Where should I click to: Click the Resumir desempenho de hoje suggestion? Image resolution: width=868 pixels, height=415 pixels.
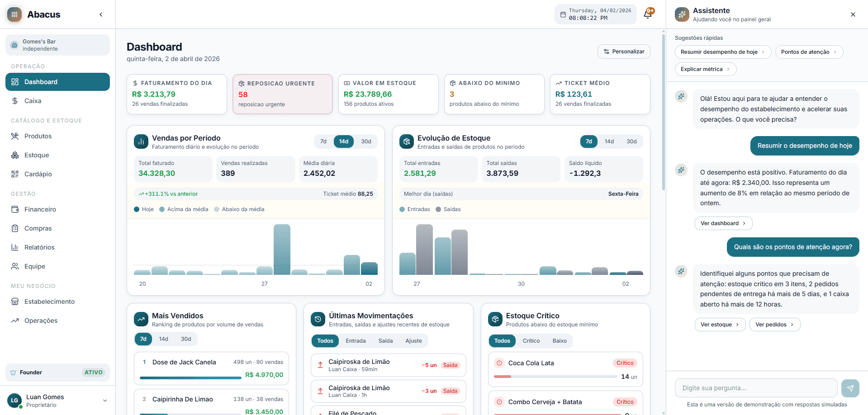pyautogui.click(x=723, y=52)
